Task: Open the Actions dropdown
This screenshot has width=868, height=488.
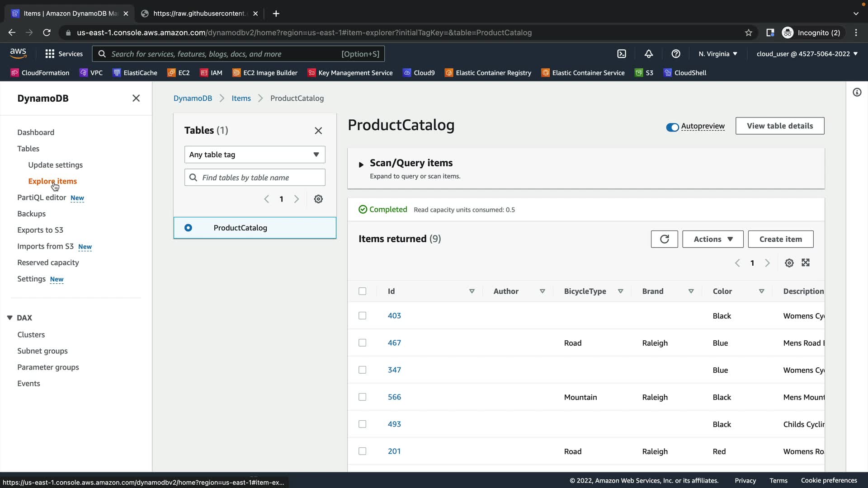Action: click(712, 239)
